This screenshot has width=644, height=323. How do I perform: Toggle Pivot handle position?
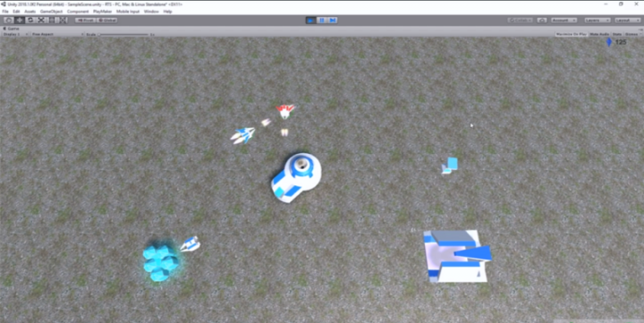click(86, 21)
